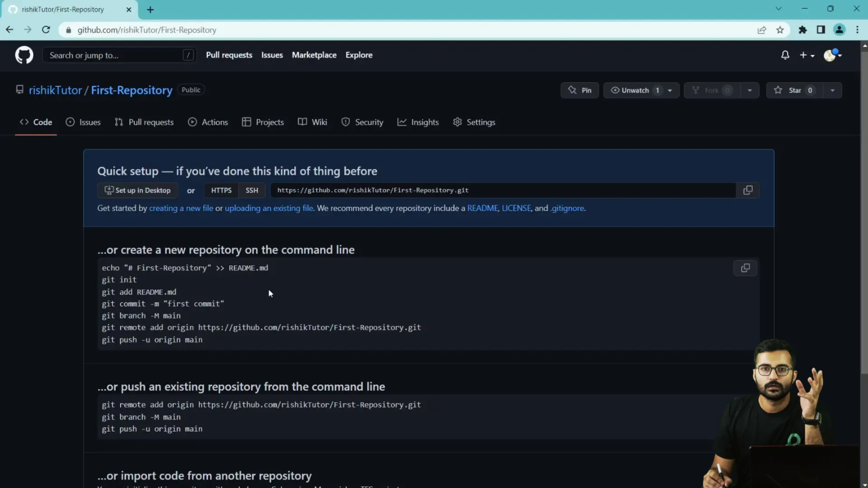The height and width of the screenshot is (488, 868).
Task: Open the Actions tab
Action: 208,122
